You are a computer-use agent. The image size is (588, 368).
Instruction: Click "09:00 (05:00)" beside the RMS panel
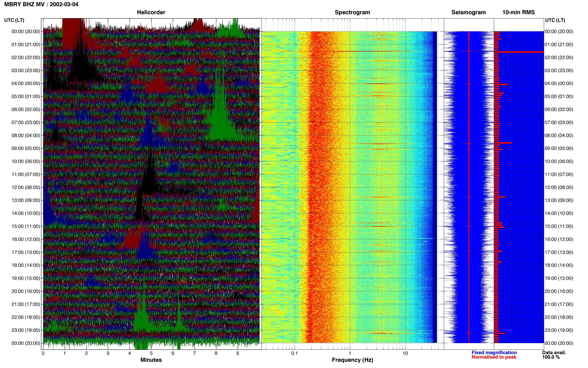coord(559,148)
